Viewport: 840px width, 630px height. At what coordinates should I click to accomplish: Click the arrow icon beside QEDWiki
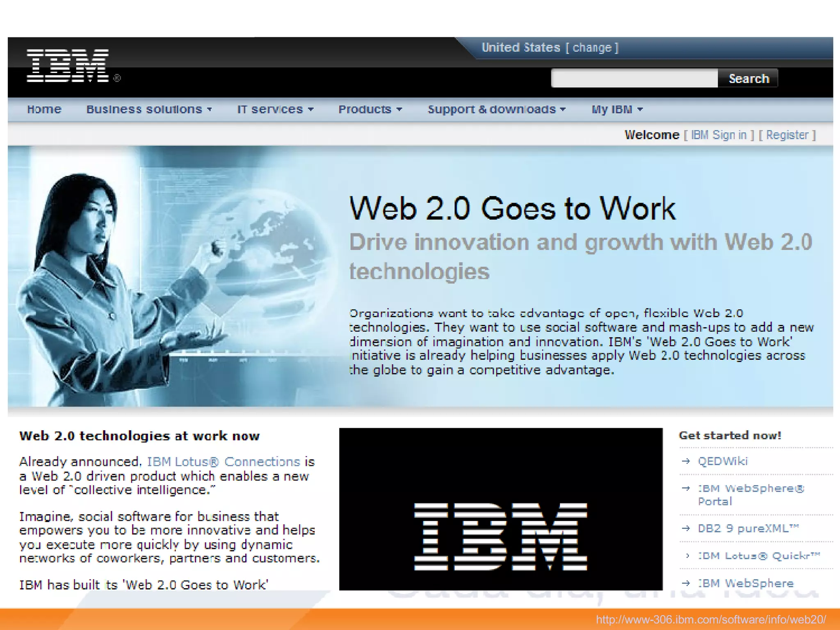[x=686, y=461]
